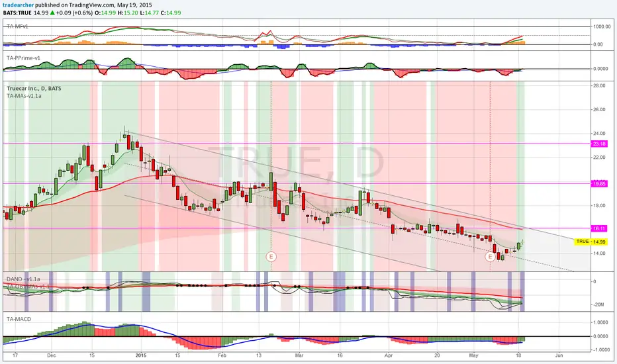Click the 28.00 price axis label
The image size is (617, 364).
(599, 85)
